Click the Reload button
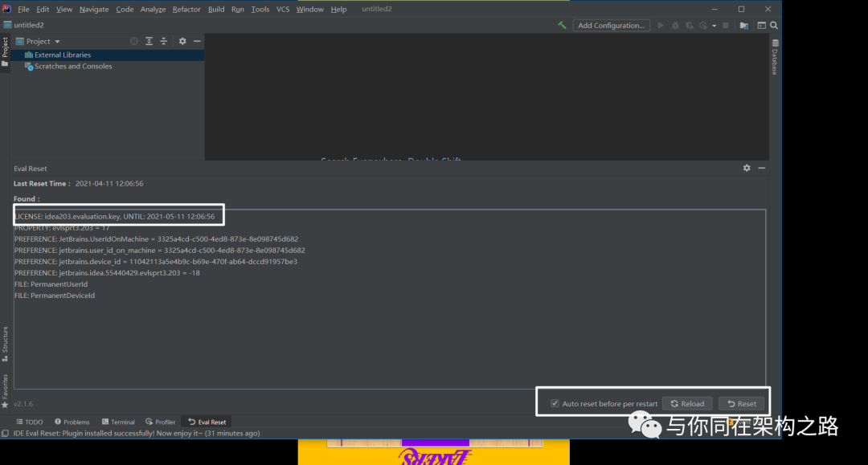868x465 pixels. click(687, 404)
